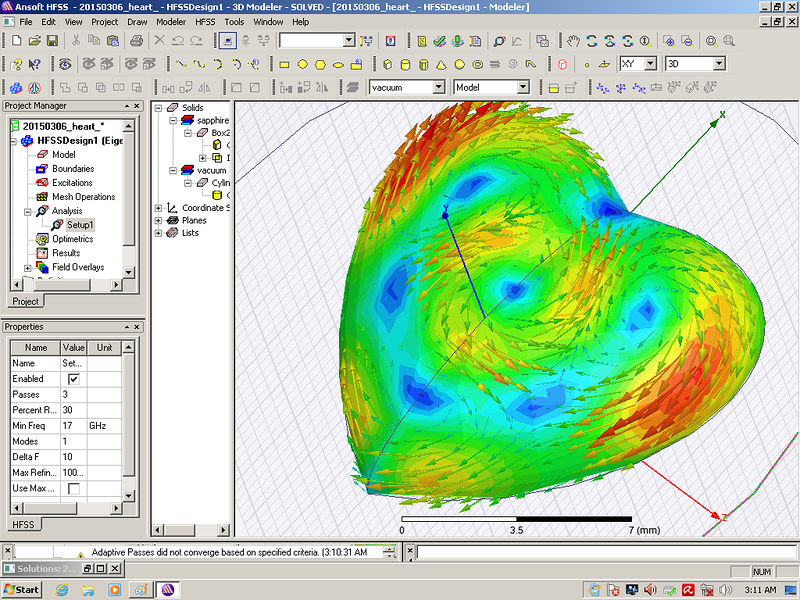The width and height of the screenshot is (800, 600).
Task: Open the HFSS menu
Action: click(205, 21)
